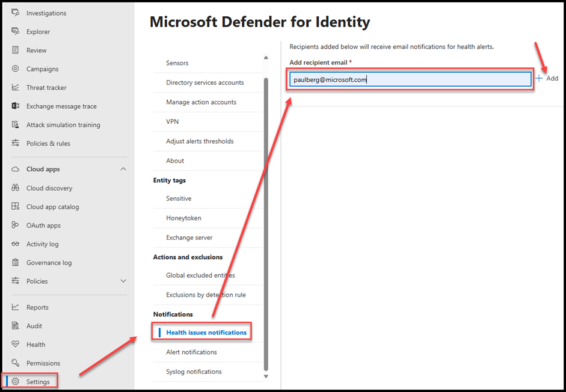This screenshot has width=566, height=392.
Task: Click the Exchange message trace icon
Action: point(15,106)
